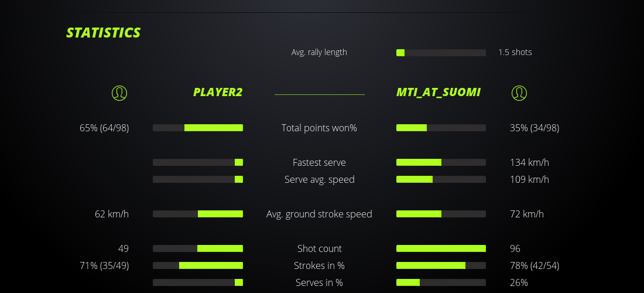Screen dimensions: 644x293
Task: Click the Serve avg. speed label
Action: 319,179
